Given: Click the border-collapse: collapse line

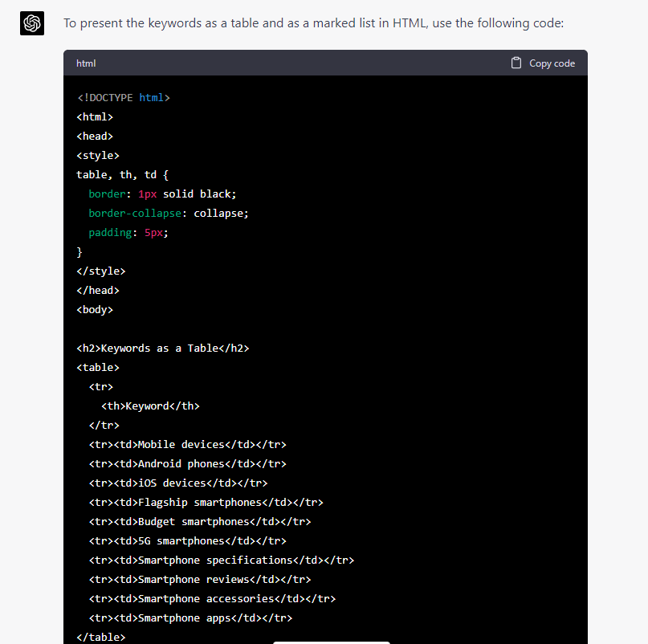Looking at the screenshot, I should click(169, 214).
